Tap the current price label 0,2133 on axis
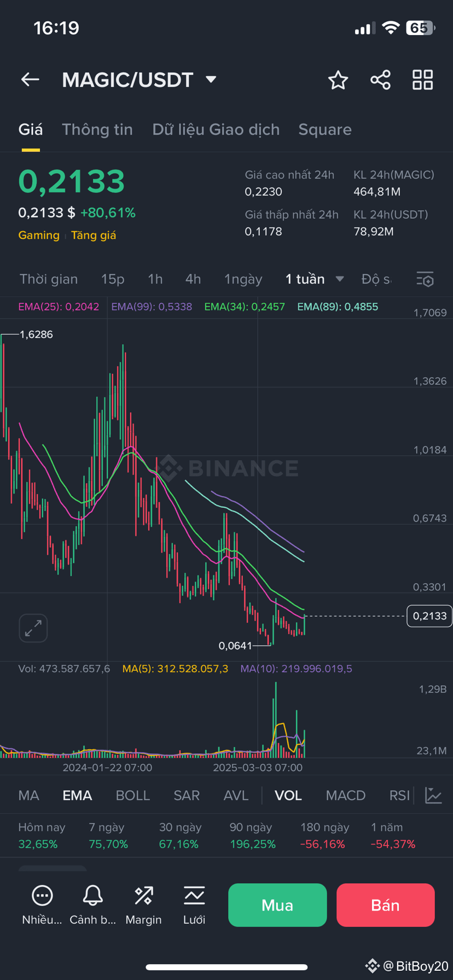This screenshot has height=980, width=453. pyautogui.click(x=429, y=616)
